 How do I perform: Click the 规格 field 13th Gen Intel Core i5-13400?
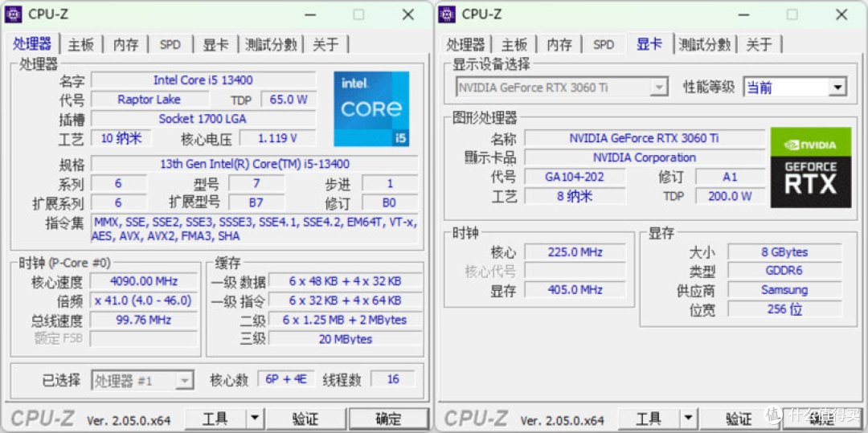coord(255,164)
